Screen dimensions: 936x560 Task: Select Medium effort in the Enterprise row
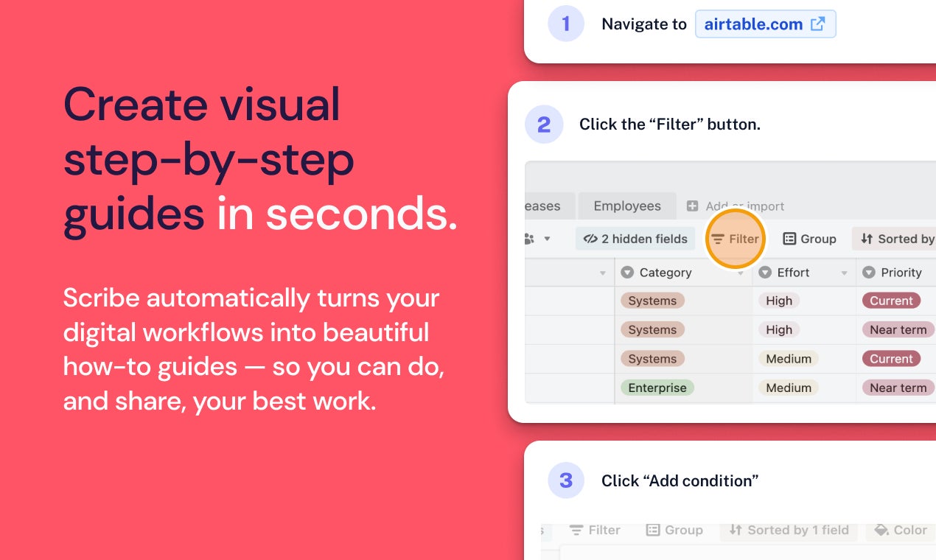tap(789, 388)
